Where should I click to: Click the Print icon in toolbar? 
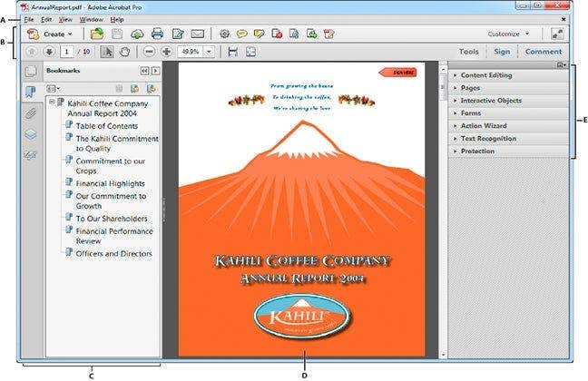158,34
